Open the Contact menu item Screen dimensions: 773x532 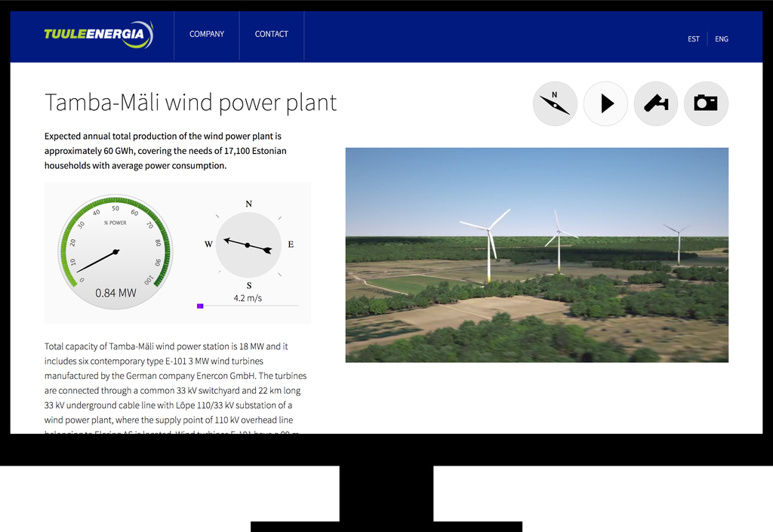point(271,34)
